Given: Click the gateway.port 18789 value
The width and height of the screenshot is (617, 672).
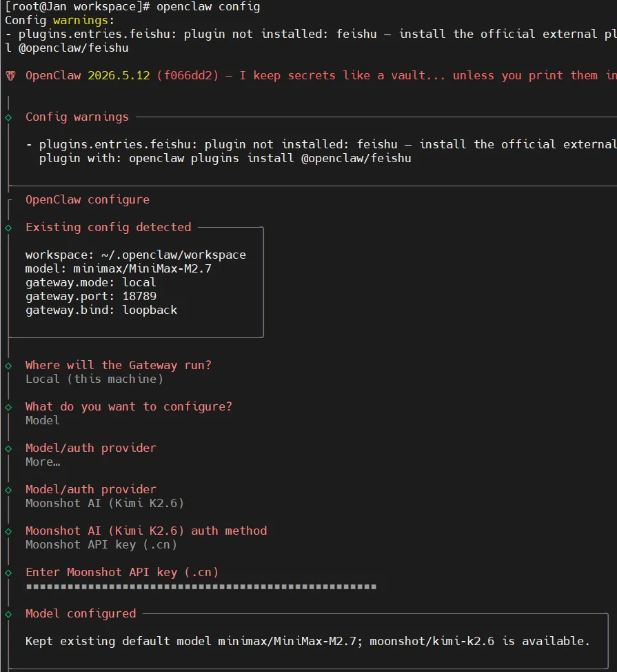Looking at the screenshot, I should [x=139, y=297].
